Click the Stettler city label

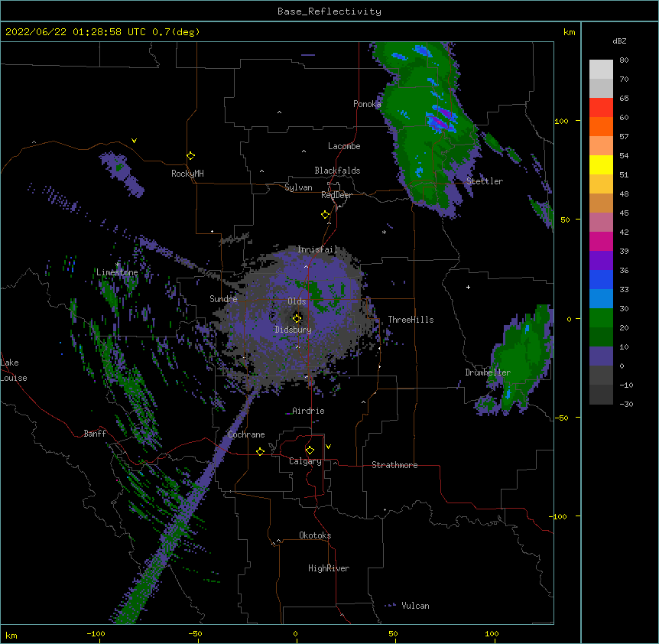[485, 181]
